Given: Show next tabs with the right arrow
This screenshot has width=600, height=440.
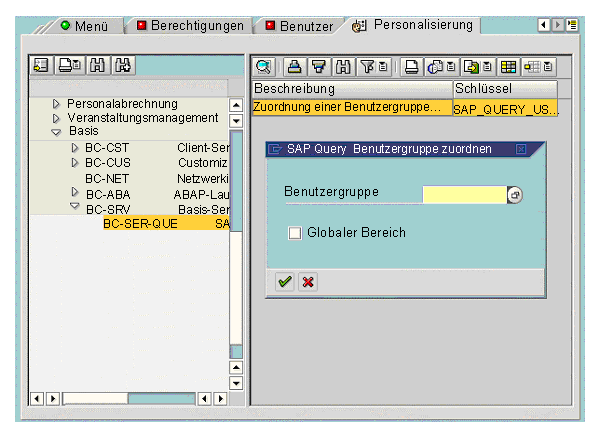Looking at the screenshot, I should coord(558,25).
